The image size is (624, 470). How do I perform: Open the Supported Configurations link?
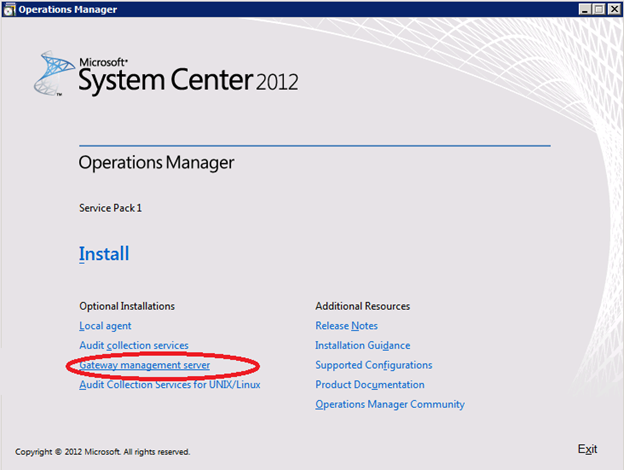[374, 365]
